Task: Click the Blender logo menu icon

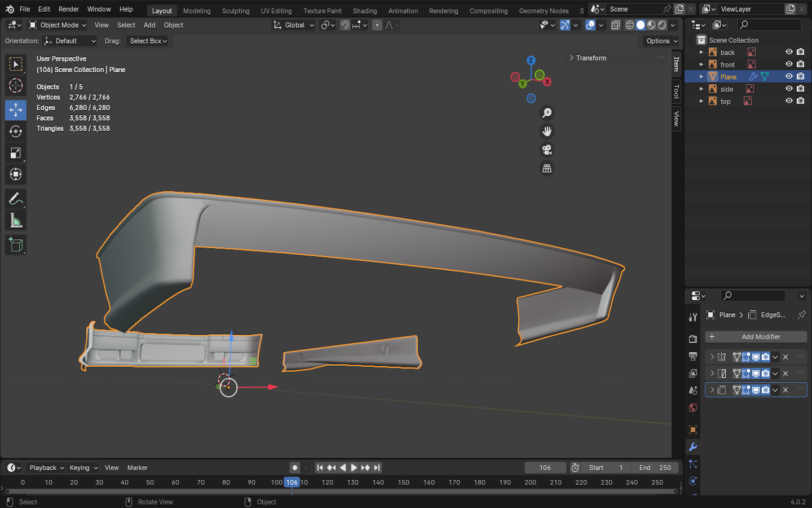Action: point(10,9)
